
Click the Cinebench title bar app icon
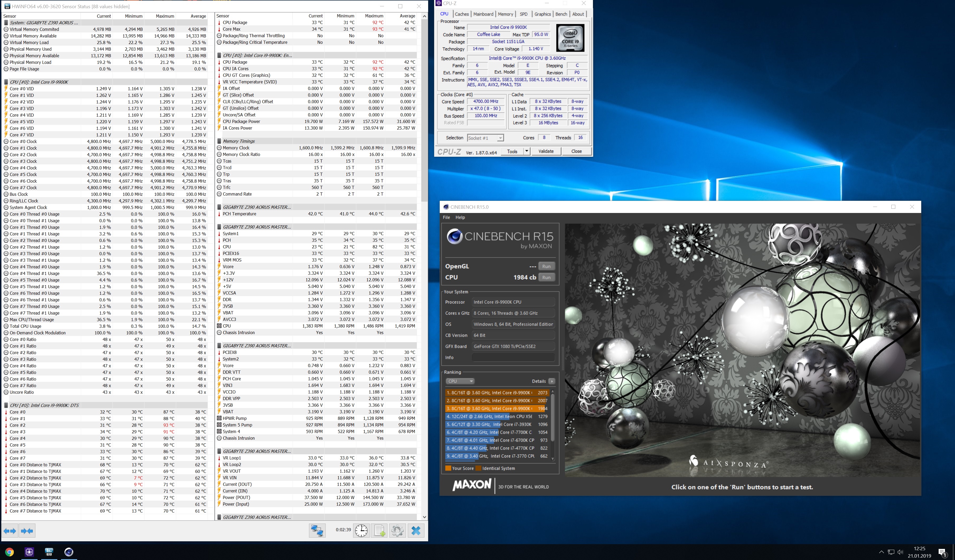(446, 207)
